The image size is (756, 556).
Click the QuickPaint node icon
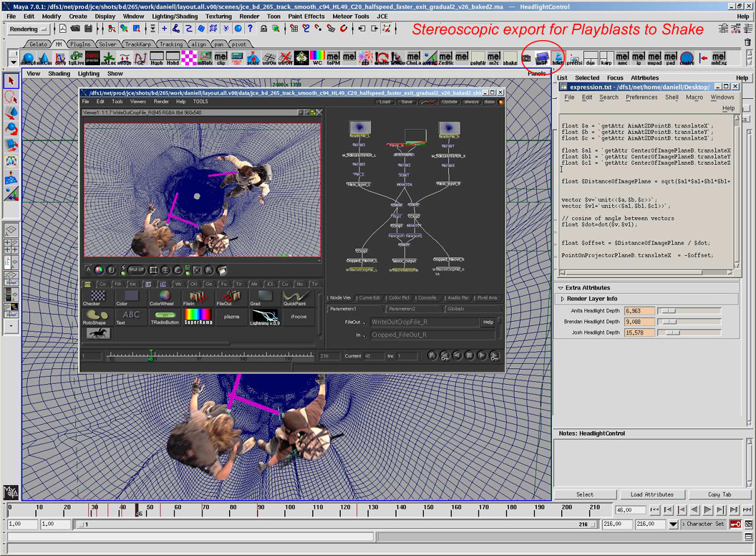pos(295,295)
